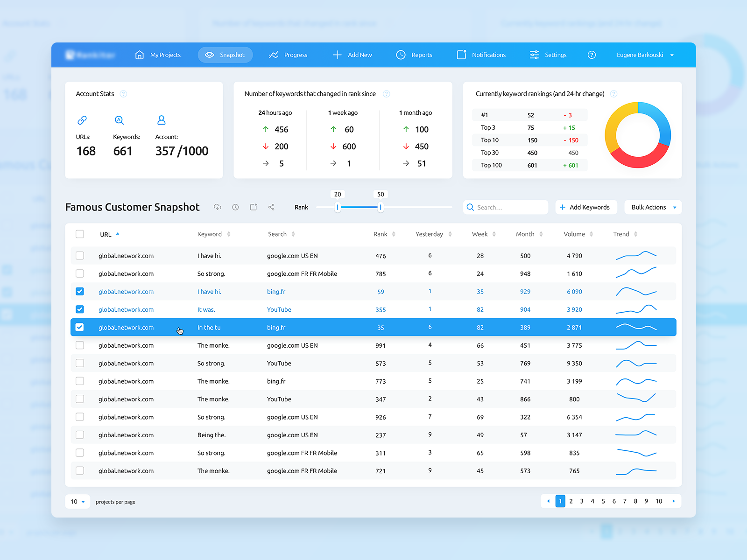This screenshot has width=747, height=560.
Task: Click the share icon beside the snapshot title
Action: point(271,207)
